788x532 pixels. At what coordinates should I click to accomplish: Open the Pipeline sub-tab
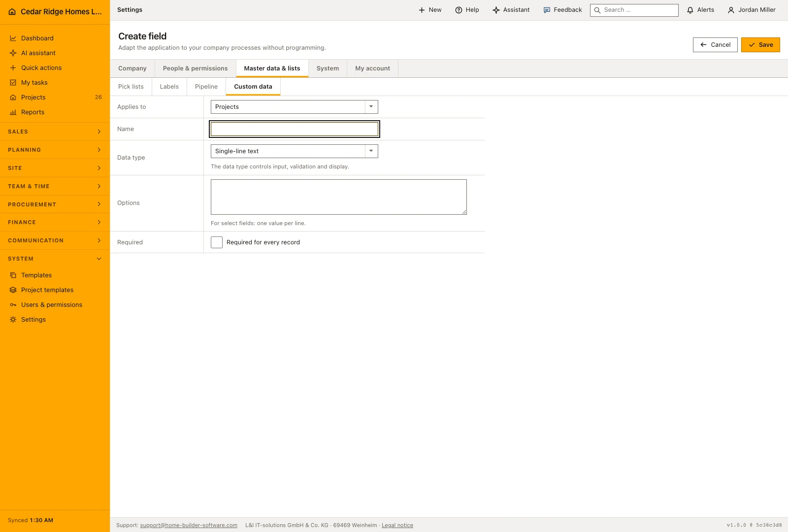pyautogui.click(x=206, y=87)
